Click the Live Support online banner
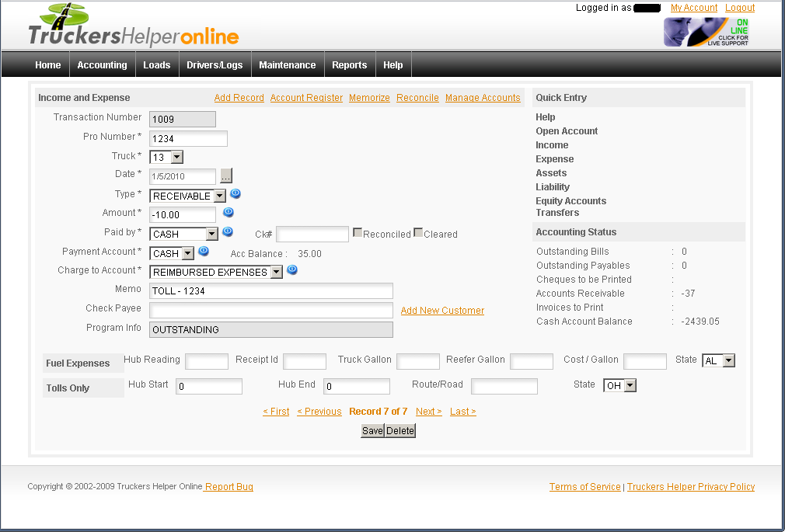Viewport: 785px width, 532px height. tap(706, 32)
